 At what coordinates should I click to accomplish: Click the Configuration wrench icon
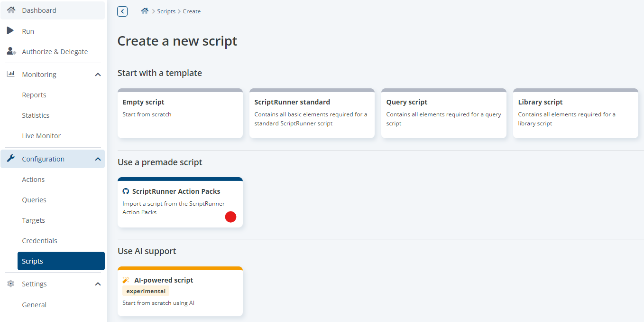pyautogui.click(x=10, y=159)
